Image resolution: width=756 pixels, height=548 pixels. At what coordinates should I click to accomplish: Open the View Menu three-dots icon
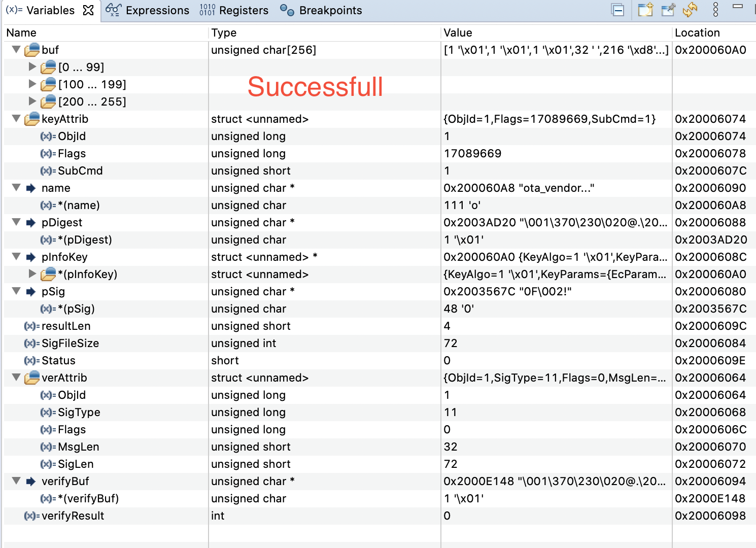[x=715, y=10]
